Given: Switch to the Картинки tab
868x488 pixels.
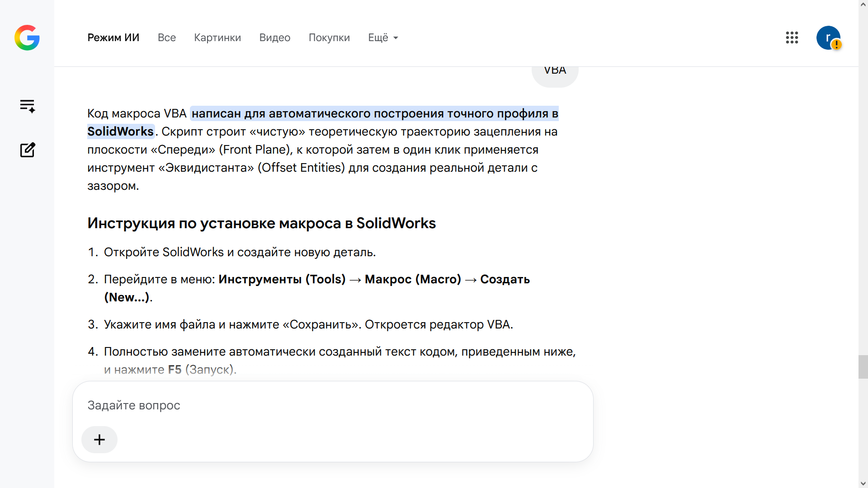Looking at the screenshot, I should [x=217, y=38].
